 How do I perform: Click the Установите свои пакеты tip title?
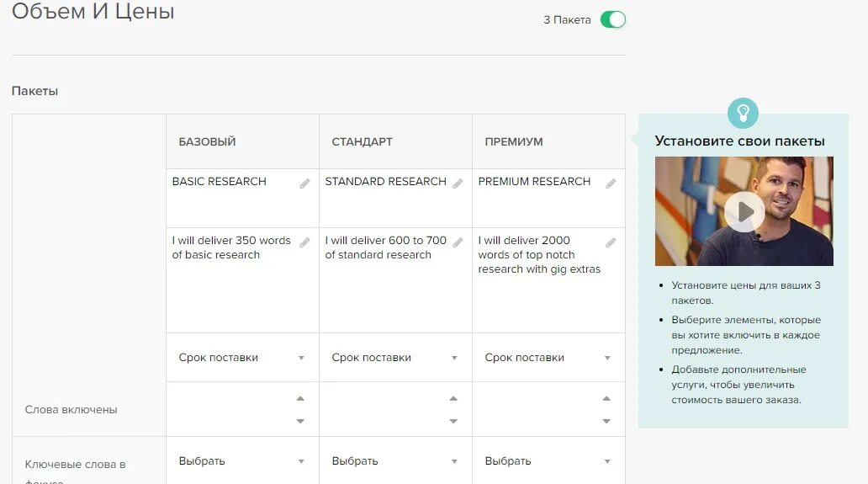tap(739, 141)
